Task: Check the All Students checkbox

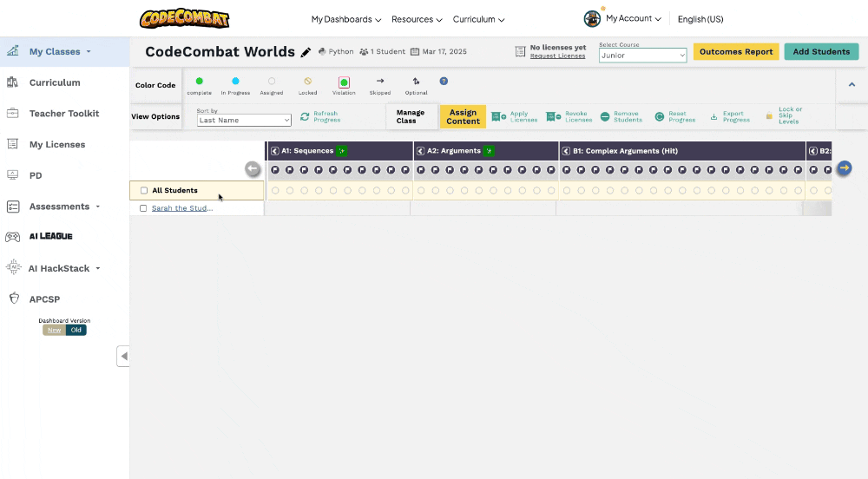Action: pos(144,191)
